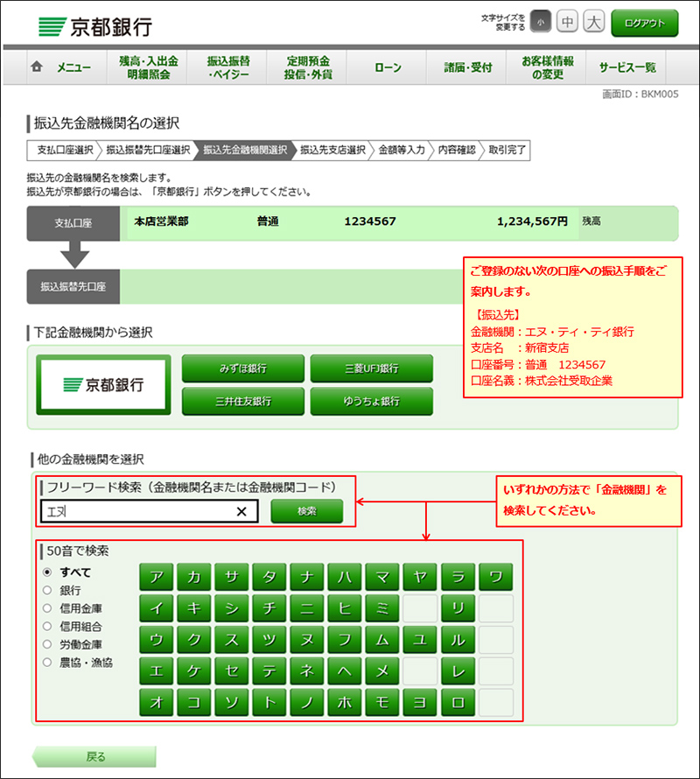Screen dimensions: 700x779
Task: Set text size to large (大)
Action: [x=593, y=22]
